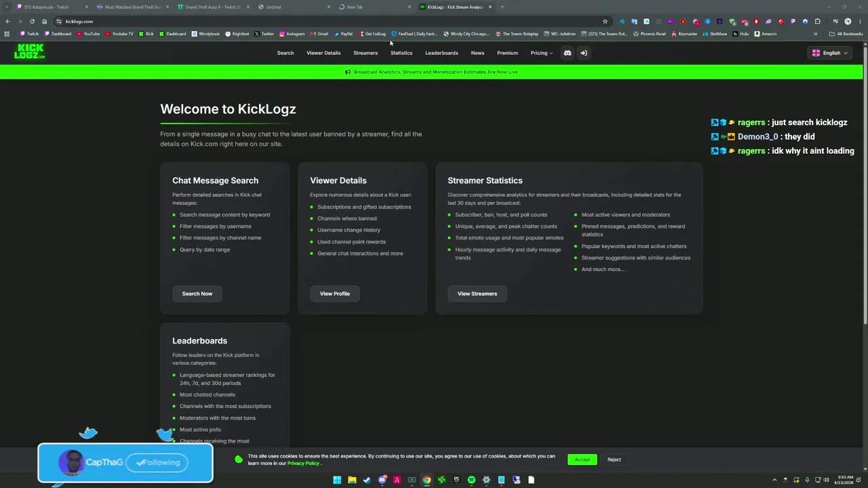Go to the Streamers nav item

coord(366,53)
